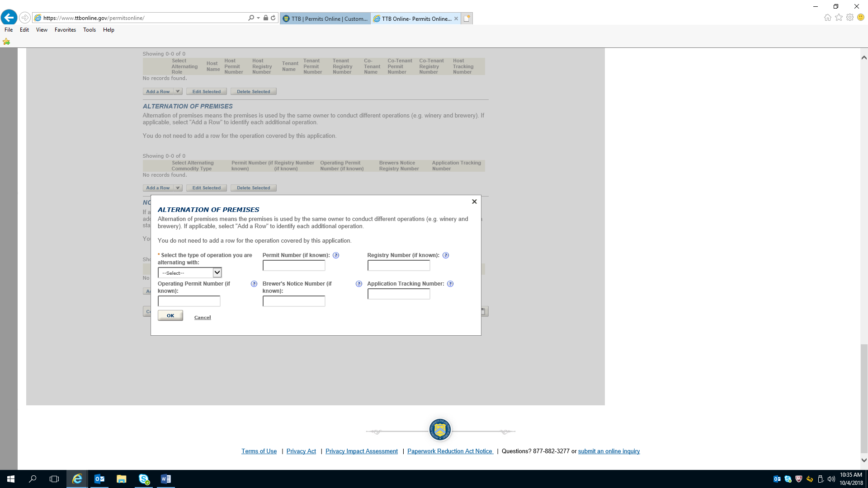Open the Favorites menu
868x488 pixels.
point(65,30)
